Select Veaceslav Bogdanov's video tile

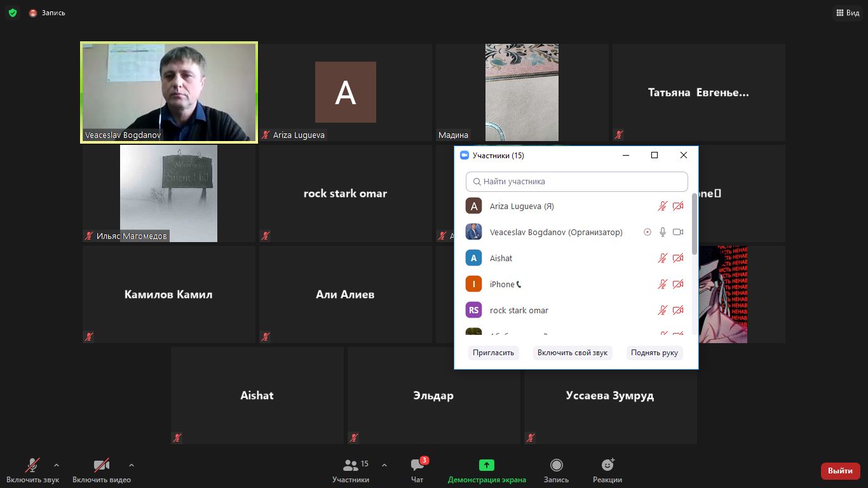tap(169, 92)
